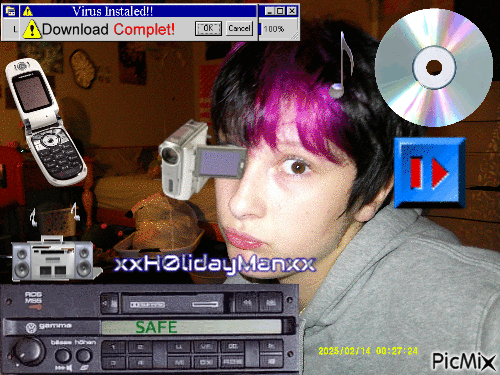Click preset button 4 on radio
Screen dimensions: 500x375
[140, 362]
